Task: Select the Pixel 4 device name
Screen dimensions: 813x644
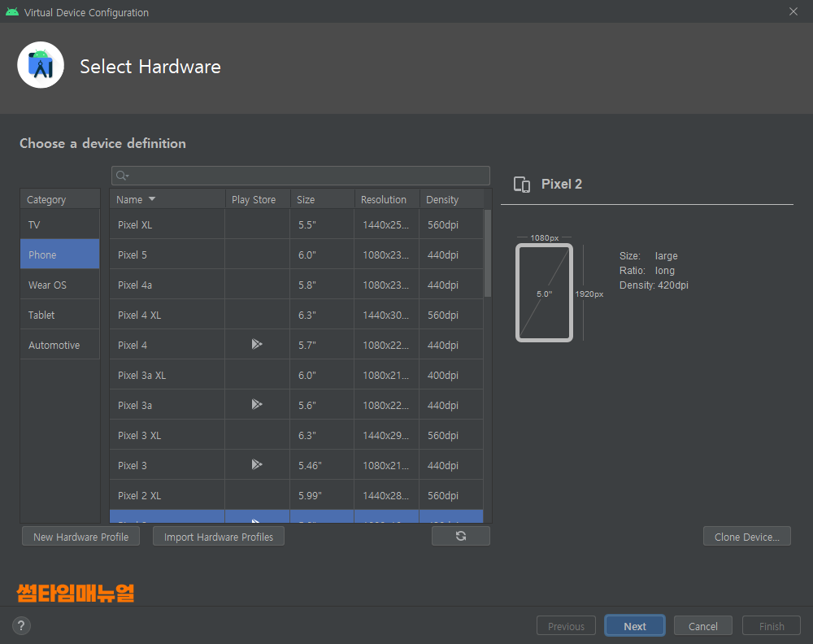Action: [133, 345]
